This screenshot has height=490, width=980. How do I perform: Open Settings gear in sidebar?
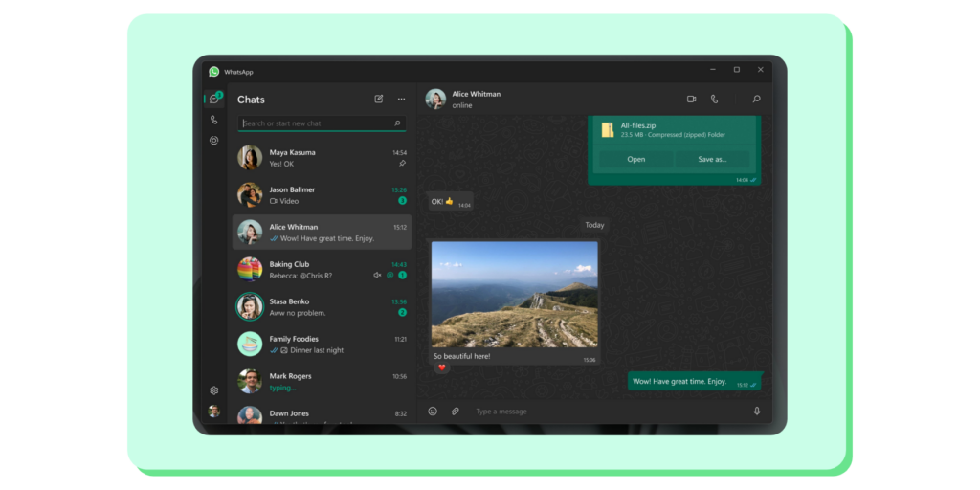[214, 390]
